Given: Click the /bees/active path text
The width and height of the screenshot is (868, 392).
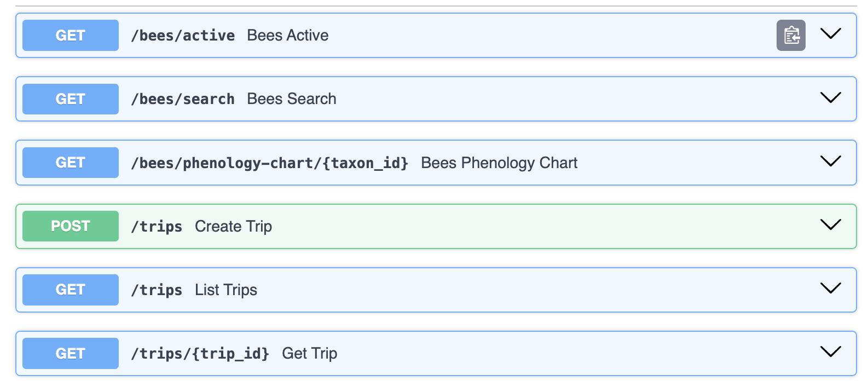Looking at the screenshot, I should point(183,36).
